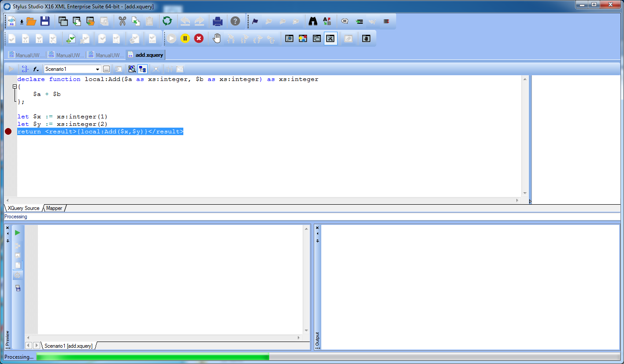Click the hand icon in debug toolbar
624x364 pixels.
tap(216, 39)
